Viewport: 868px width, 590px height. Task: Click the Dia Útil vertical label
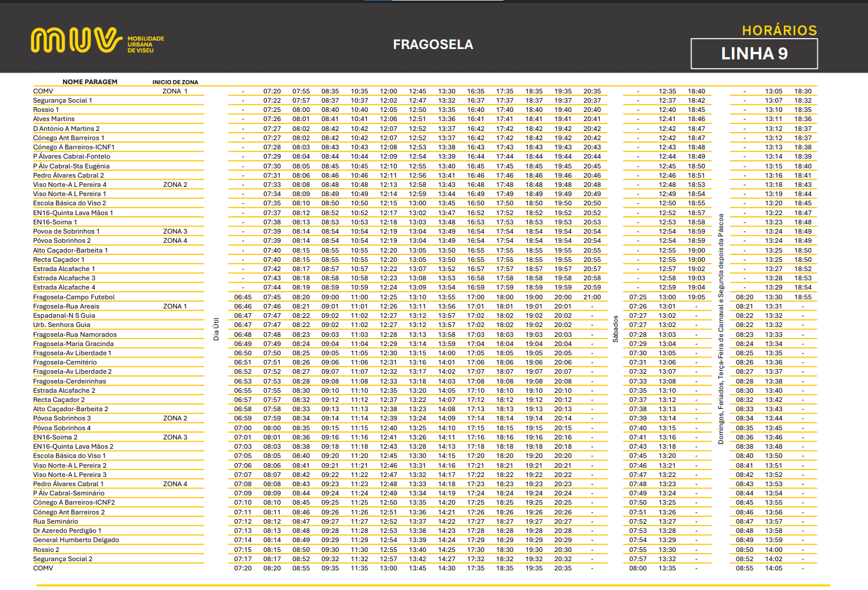[216, 329]
